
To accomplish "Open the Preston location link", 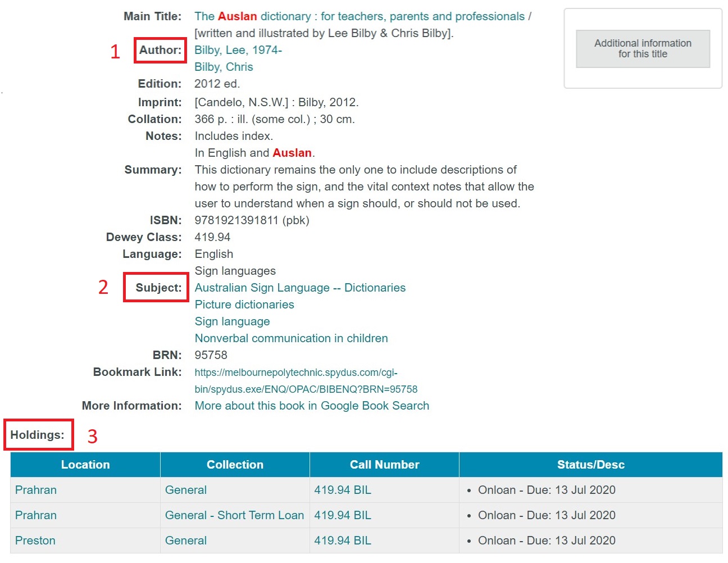I will pyautogui.click(x=35, y=541).
